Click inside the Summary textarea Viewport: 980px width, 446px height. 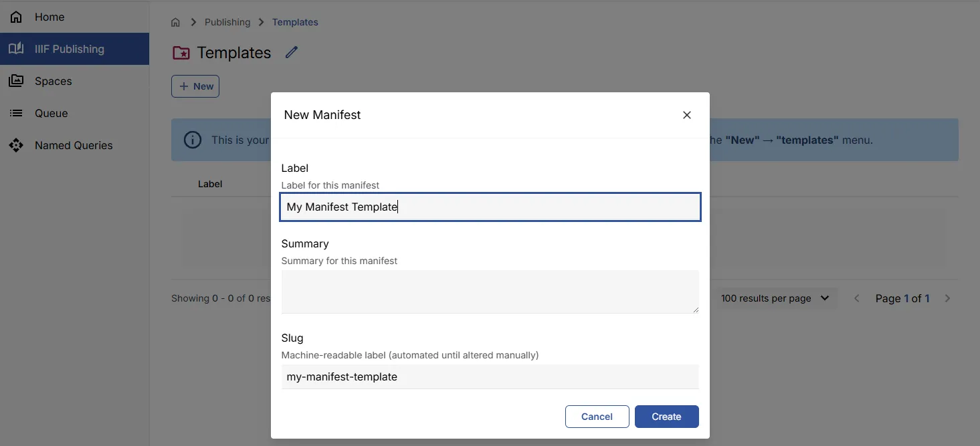(489, 291)
